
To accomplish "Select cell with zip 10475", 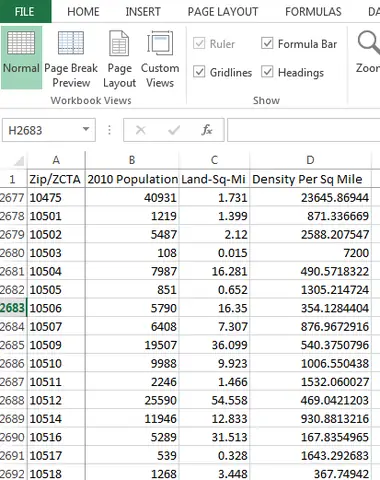I will (x=56, y=198).
